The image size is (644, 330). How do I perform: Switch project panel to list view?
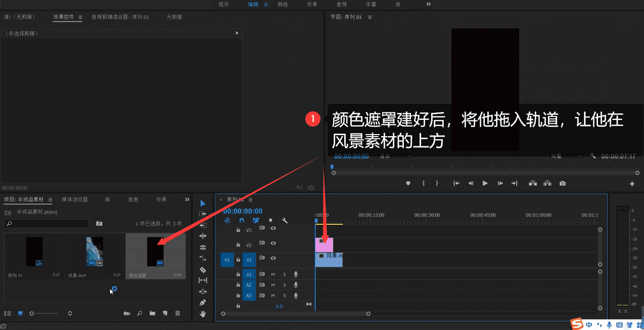pos(8,314)
